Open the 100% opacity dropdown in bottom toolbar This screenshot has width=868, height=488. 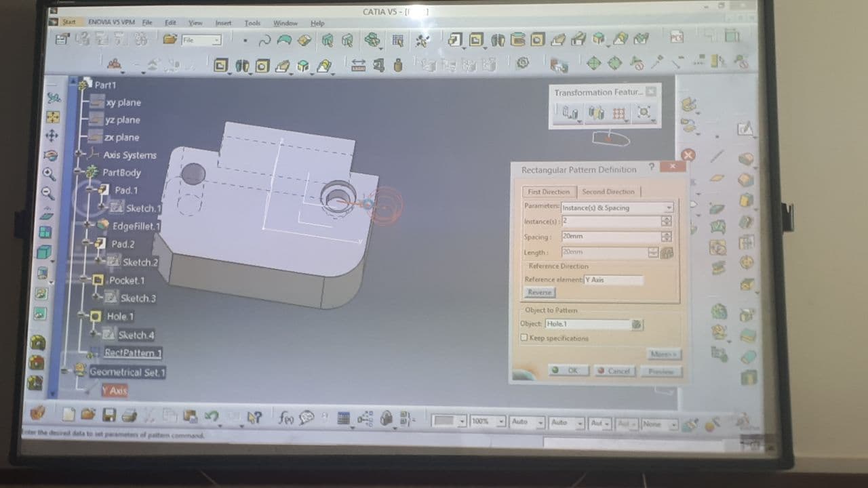[x=501, y=422]
